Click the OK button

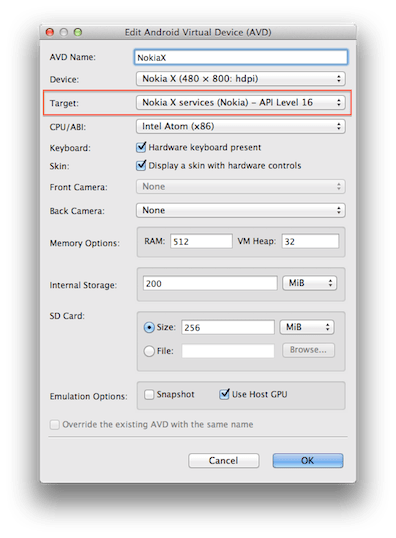coord(308,460)
